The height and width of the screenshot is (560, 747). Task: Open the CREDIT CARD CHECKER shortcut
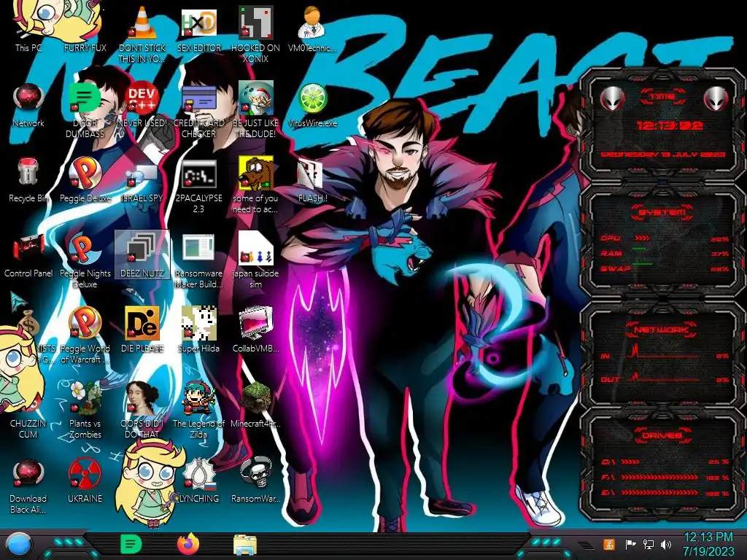[x=198, y=109]
